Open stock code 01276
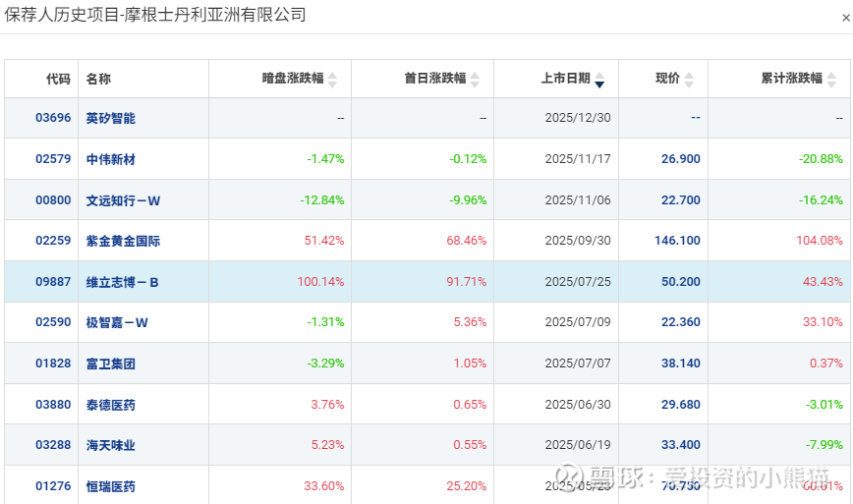This screenshot has height=504, width=853. click(53, 486)
